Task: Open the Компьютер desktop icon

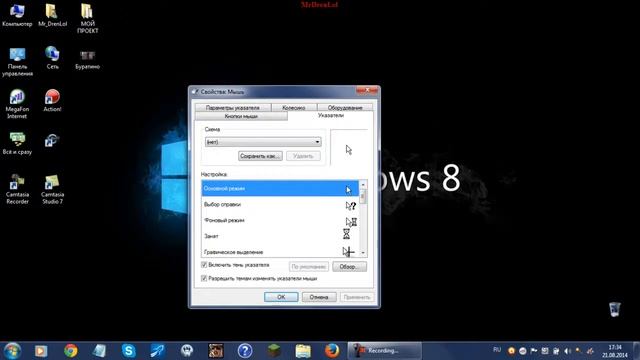Action: coord(17,16)
